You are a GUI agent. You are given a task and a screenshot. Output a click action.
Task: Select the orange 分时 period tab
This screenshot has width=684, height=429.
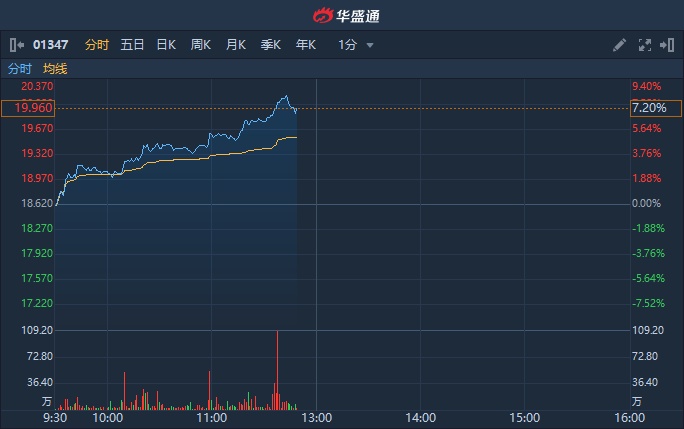point(97,45)
